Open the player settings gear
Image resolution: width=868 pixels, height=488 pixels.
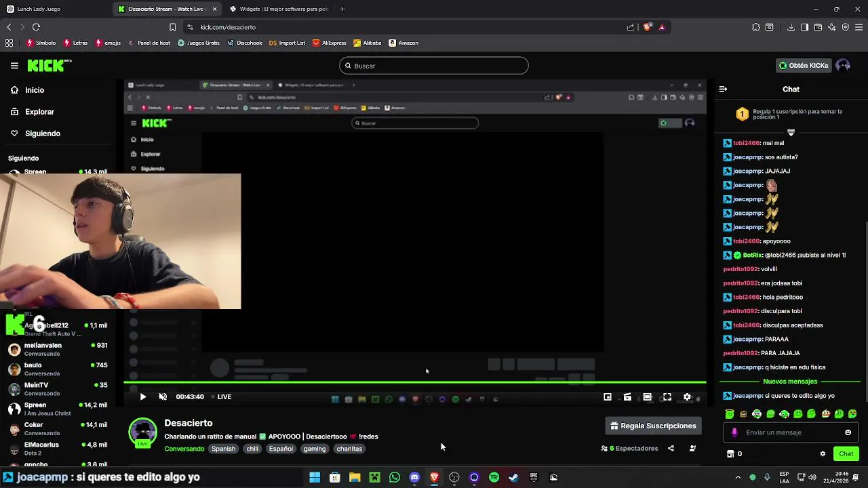point(687,397)
